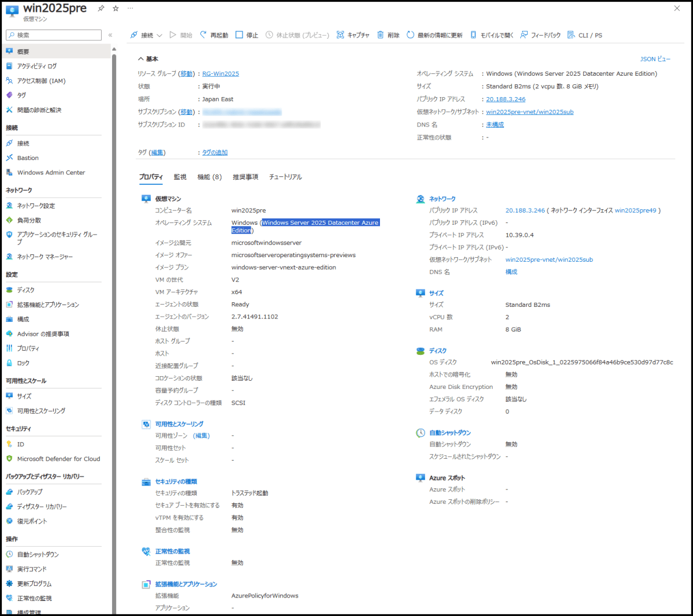Switch to チュートリアル tab

(x=285, y=177)
